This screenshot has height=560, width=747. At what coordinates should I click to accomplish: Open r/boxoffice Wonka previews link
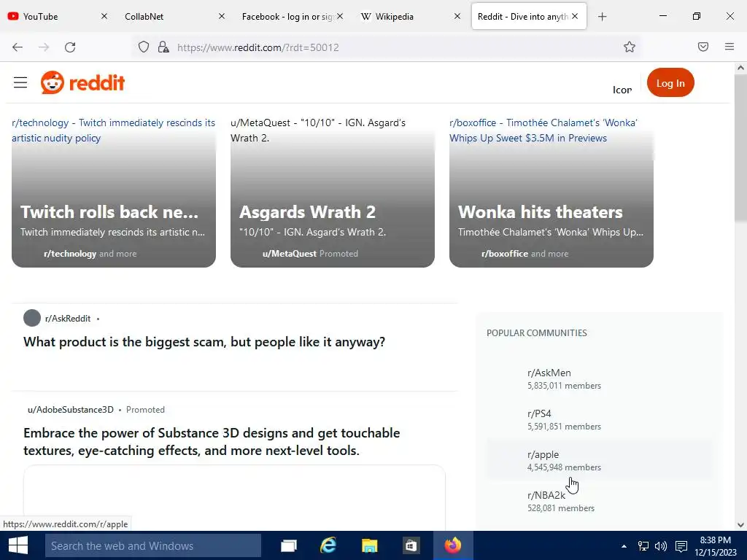[543, 130]
